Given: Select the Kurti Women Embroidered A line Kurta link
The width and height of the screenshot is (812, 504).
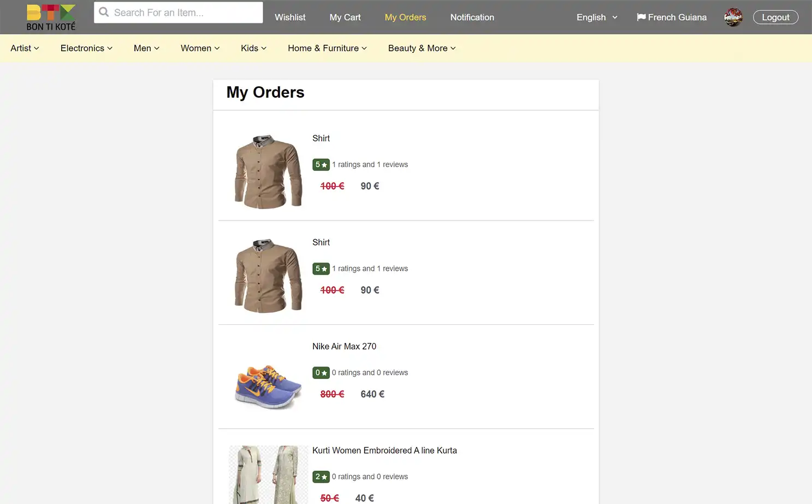Looking at the screenshot, I should click(x=384, y=450).
